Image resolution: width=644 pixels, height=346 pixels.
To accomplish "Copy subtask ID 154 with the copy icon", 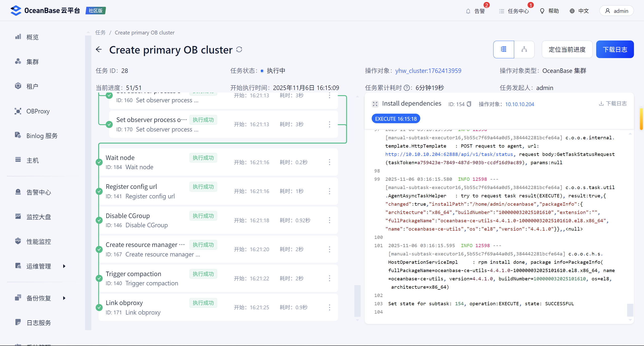I will [469, 104].
